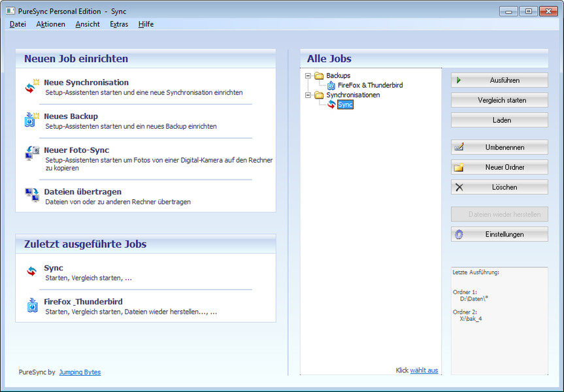Click the Neues Backup heading
The width and height of the screenshot is (564, 392).
(x=71, y=116)
